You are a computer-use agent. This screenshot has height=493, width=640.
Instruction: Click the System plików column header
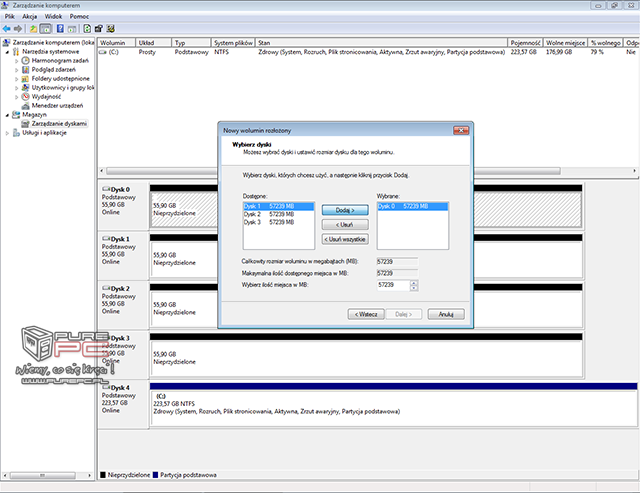233,42
